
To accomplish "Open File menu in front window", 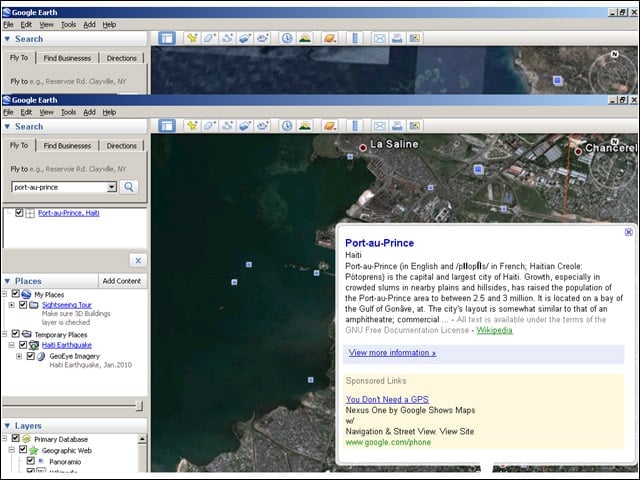I will tap(8, 112).
